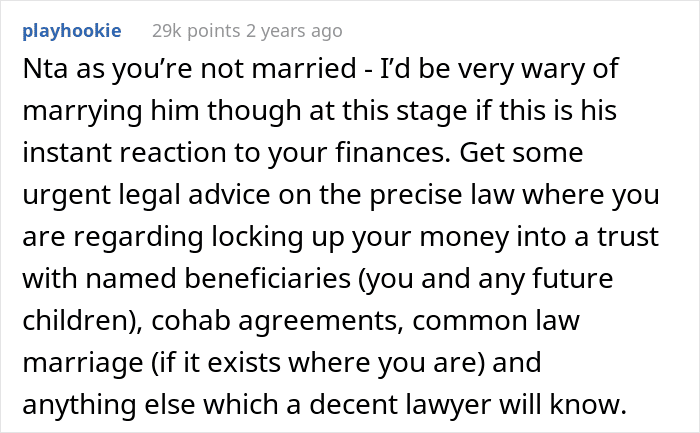The height and width of the screenshot is (433, 700).
Task: Click the word "children)," in the comment
Action: (83, 321)
